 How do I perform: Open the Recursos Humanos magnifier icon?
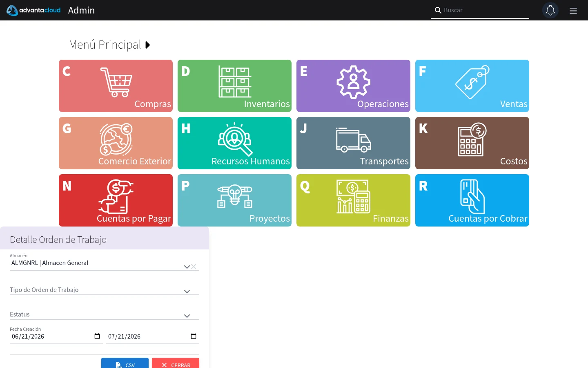click(x=235, y=139)
